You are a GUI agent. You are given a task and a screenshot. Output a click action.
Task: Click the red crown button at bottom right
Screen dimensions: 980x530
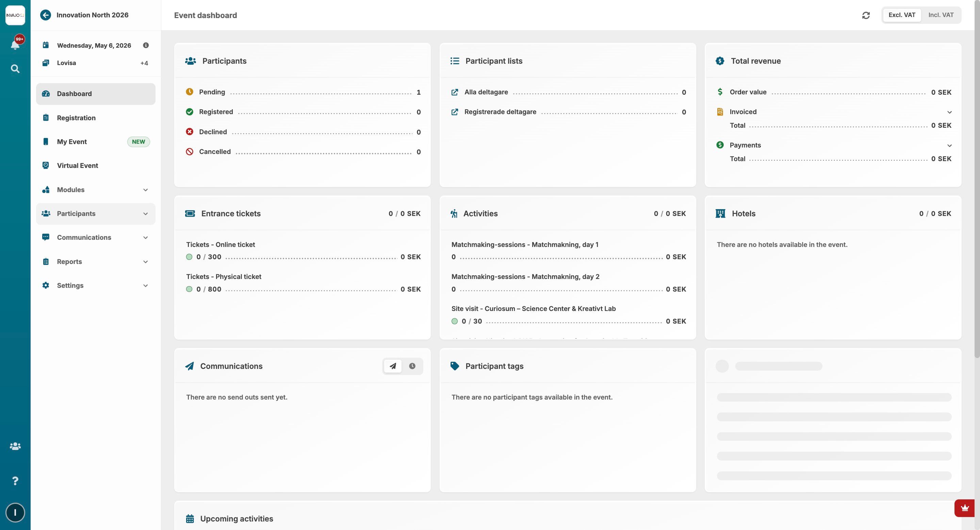tap(964, 508)
